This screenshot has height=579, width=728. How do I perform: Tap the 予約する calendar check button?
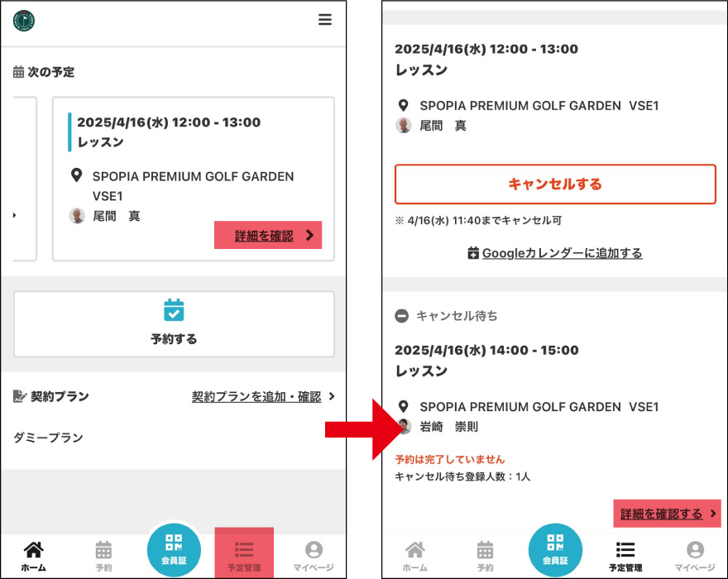pyautogui.click(x=174, y=324)
